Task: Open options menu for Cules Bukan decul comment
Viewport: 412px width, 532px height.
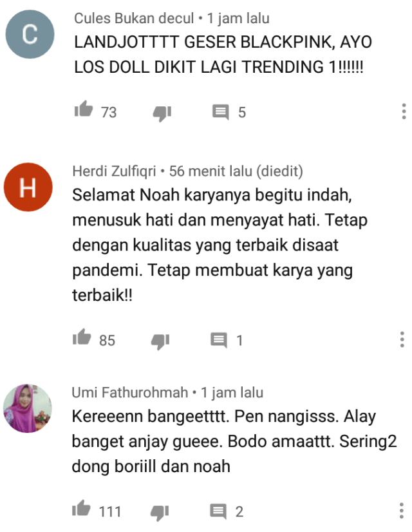Action: pos(404,111)
